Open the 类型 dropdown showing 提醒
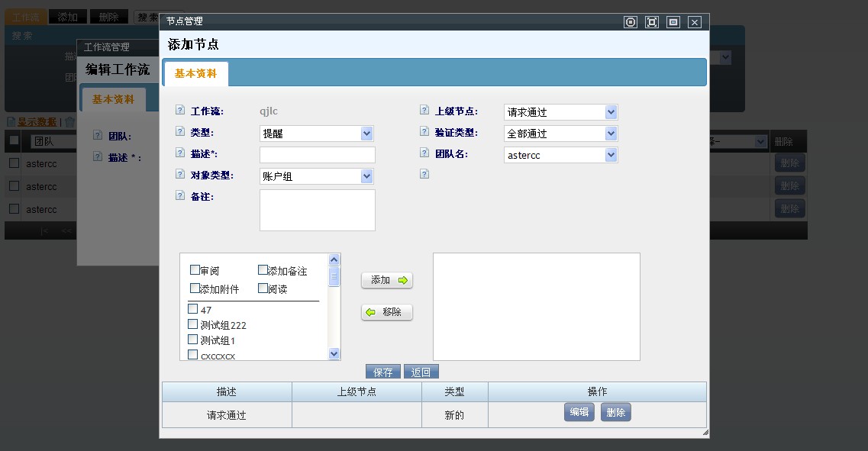The image size is (868, 451). point(317,134)
